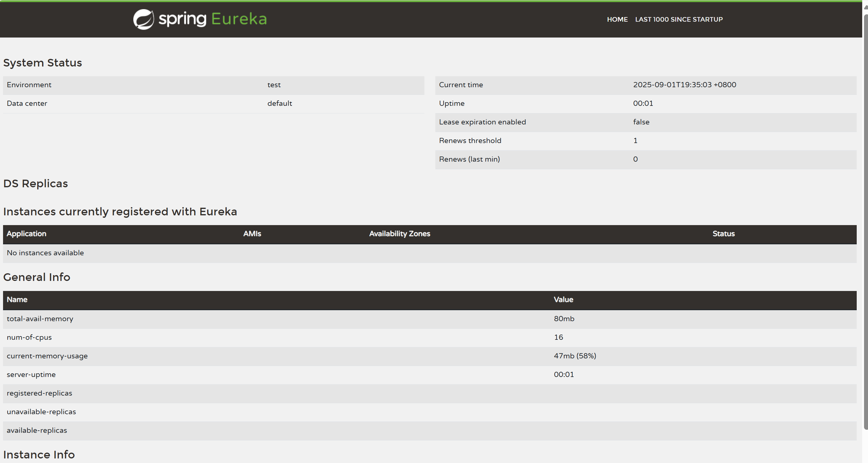Screen dimensions: 868x463
Task: Select the Current time label
Action: [461, 85]
